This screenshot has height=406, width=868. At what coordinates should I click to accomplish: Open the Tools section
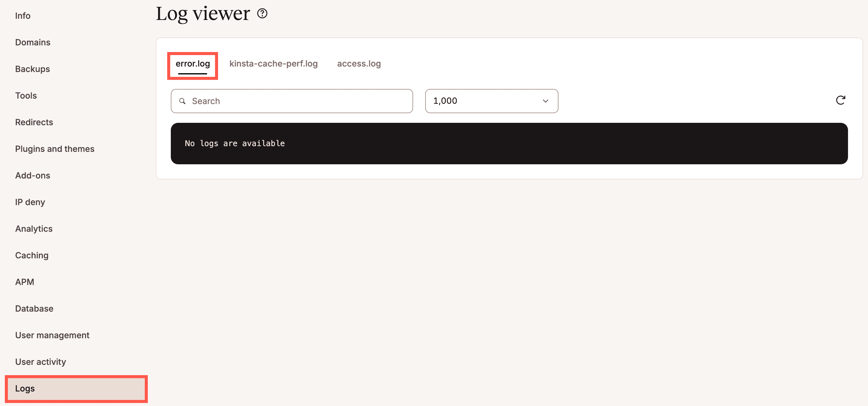26,95
